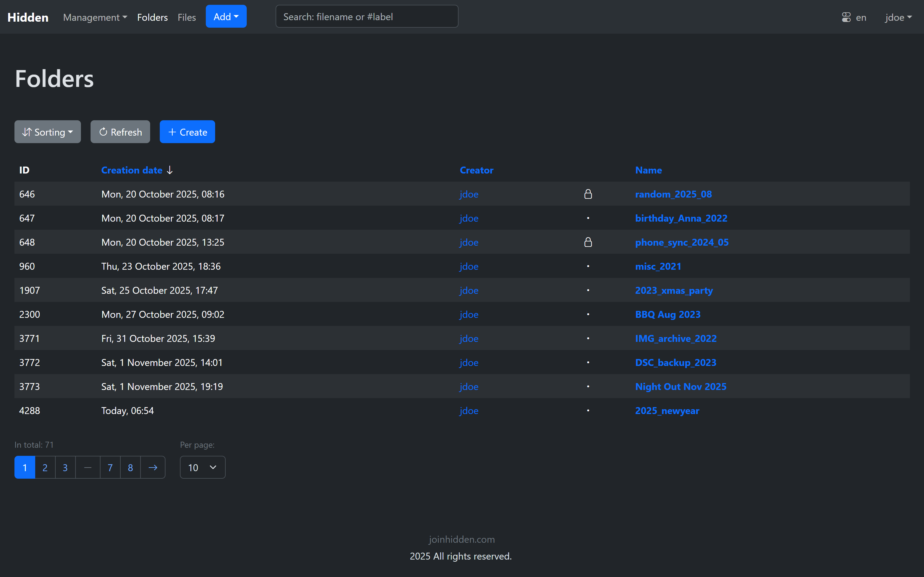Switch to the Files nav item

(186, 17)
